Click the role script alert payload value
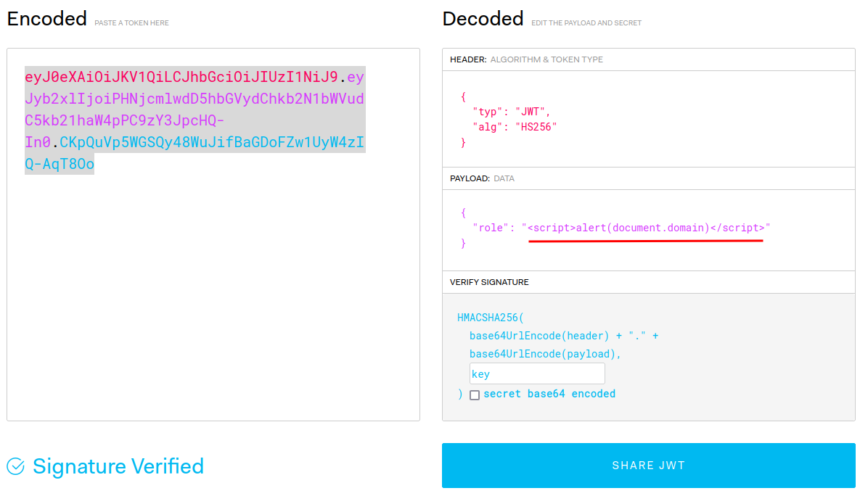868x496 pixels. point(645,227)
